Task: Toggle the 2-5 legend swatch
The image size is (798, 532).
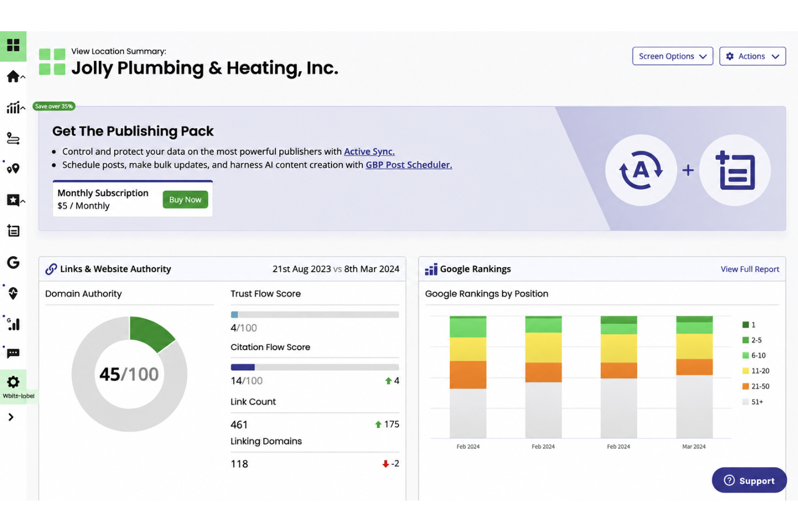Action: [746, 340]
